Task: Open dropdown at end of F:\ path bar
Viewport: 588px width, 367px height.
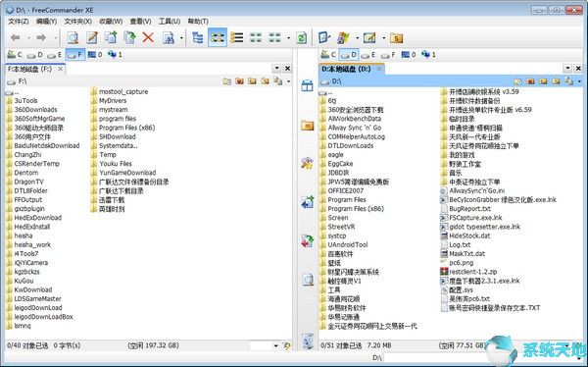Action: point(288,81)
